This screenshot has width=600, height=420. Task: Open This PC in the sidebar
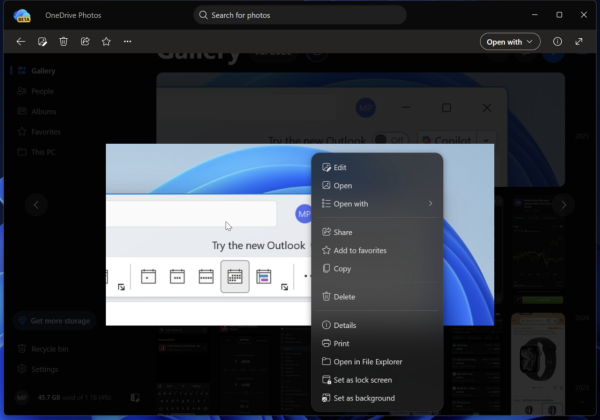[x=37, y=152]
